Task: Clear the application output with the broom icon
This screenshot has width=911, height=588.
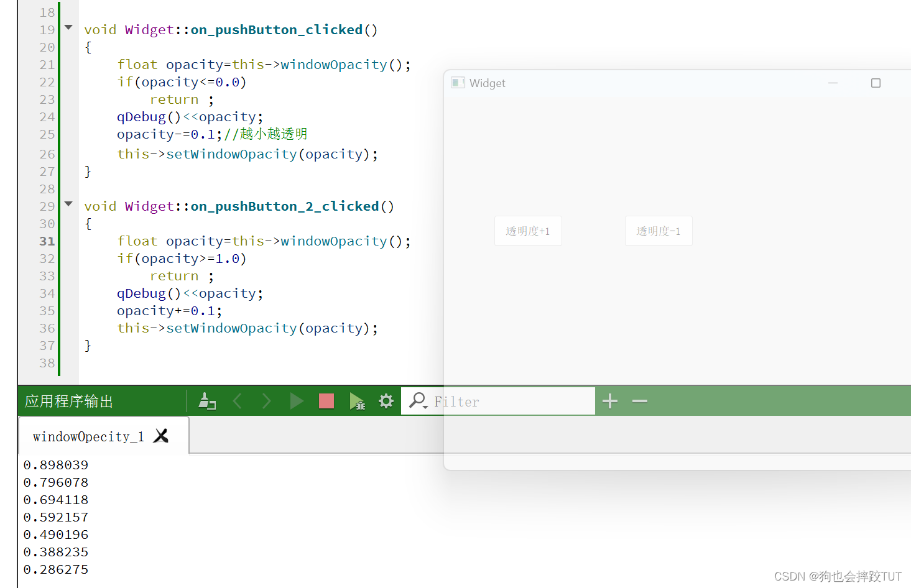Action: [x=206, y=402]
